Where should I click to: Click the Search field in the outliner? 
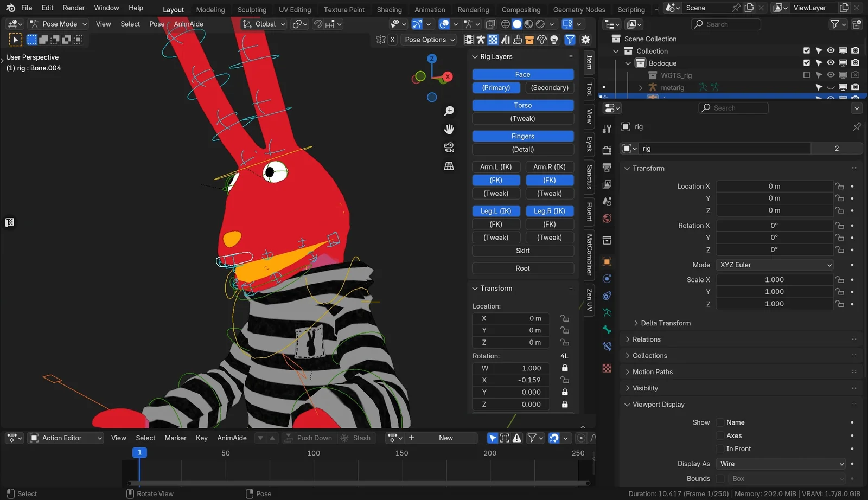[726, 24]
